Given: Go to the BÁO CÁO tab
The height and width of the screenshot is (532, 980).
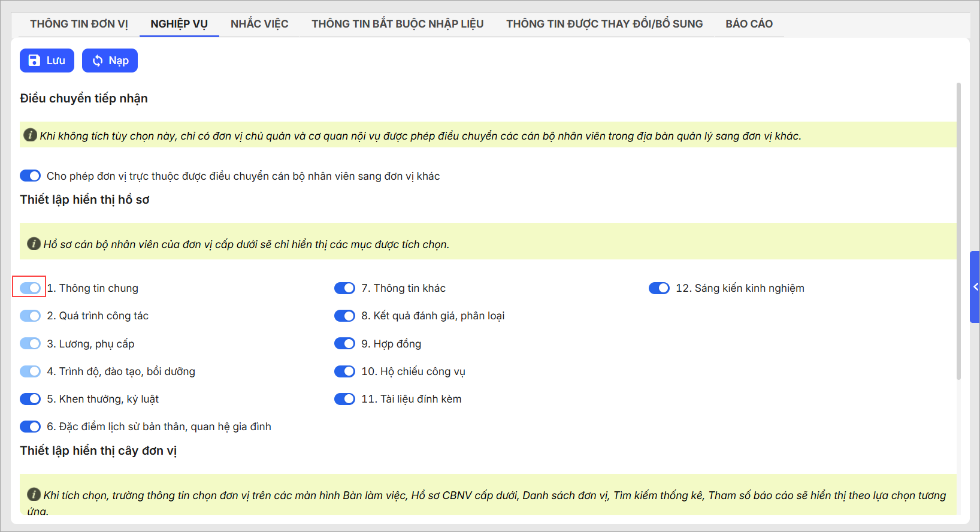Looking at the screenshot, I should tap(749, 24).
